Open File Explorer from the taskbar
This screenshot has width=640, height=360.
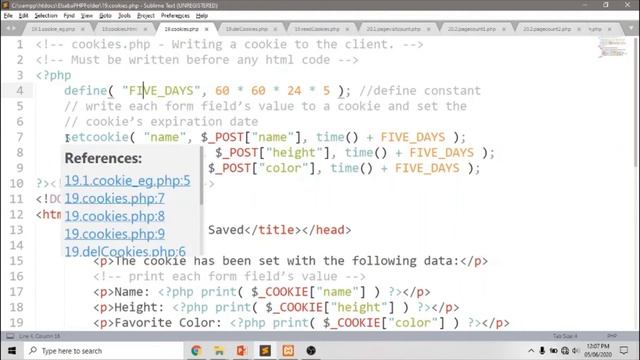tap(219, 351)
